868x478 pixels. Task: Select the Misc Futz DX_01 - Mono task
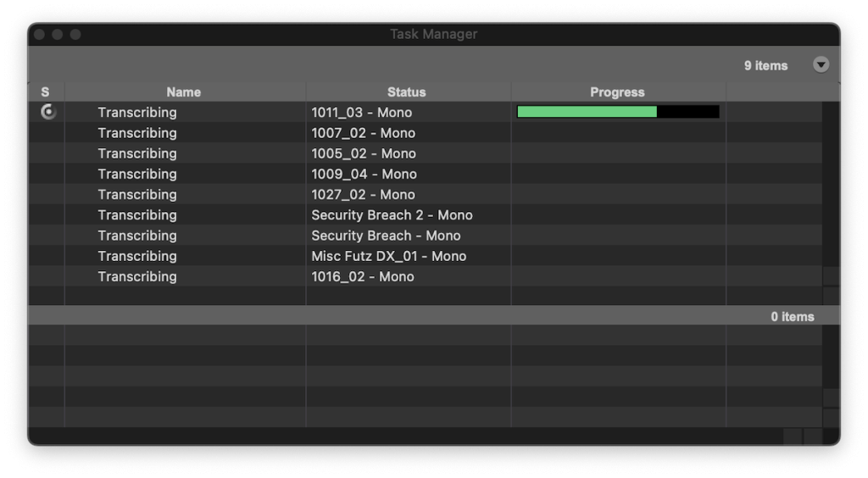(388, 256)
